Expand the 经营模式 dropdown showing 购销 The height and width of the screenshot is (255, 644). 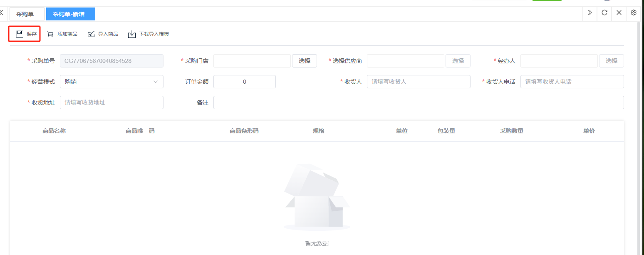pyautogui.click(x=111, y=82)
